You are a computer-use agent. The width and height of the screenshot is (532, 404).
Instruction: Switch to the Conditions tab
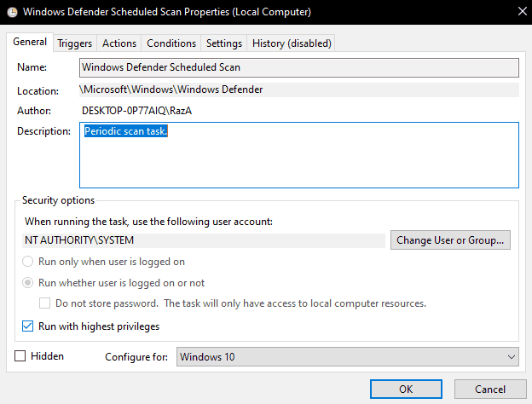[x=171, y=43]
